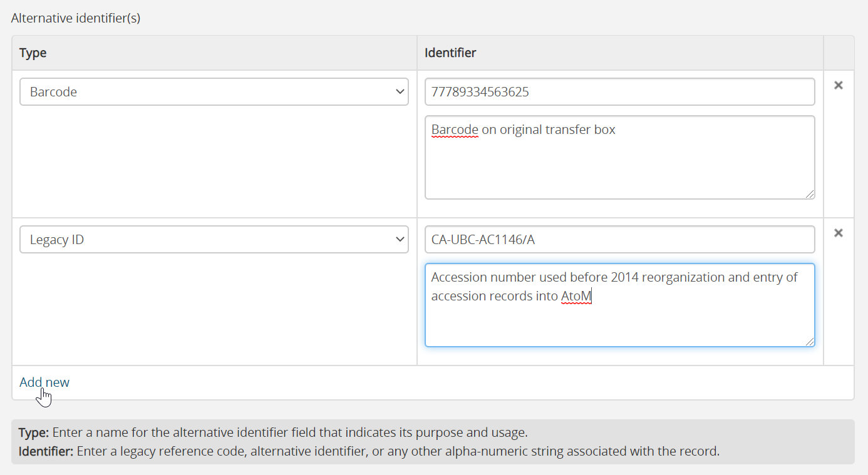Click the chevron arrow on Legacy ID select
Screen dimensions: 868x475
click(400, 240)
